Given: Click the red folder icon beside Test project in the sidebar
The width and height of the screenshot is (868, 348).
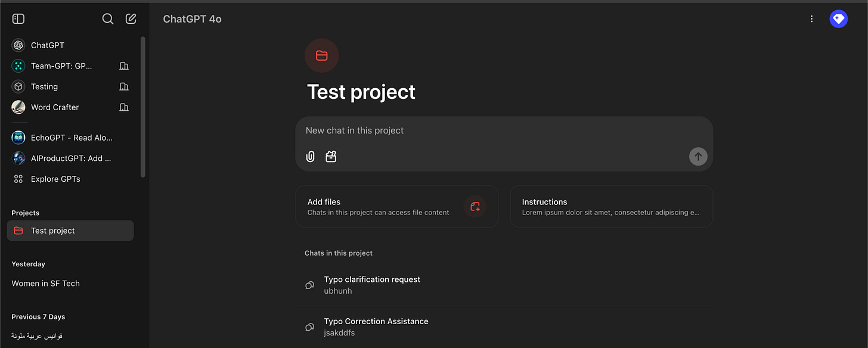Looking at the screenshot, I should pos(18,231).
